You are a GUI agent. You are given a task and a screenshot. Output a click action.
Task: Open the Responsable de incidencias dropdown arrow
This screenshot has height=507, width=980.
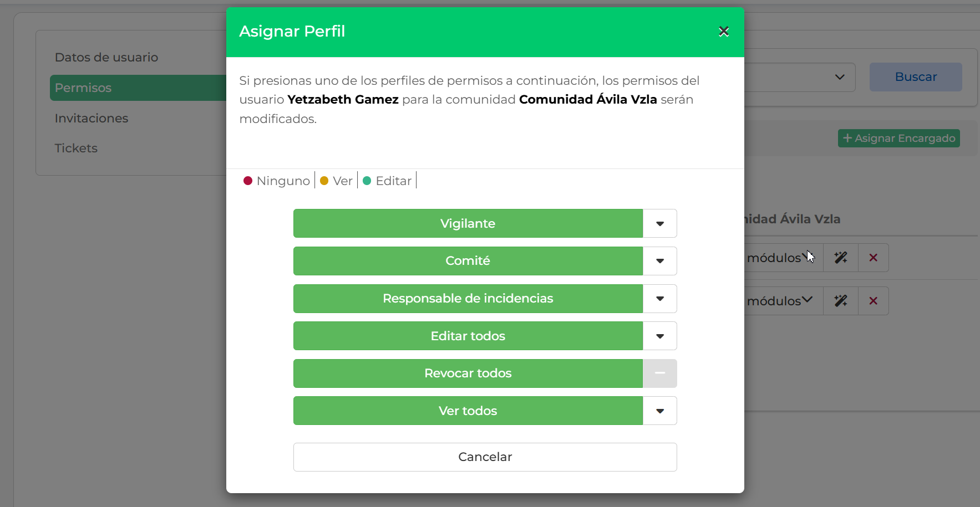point(660,299)
